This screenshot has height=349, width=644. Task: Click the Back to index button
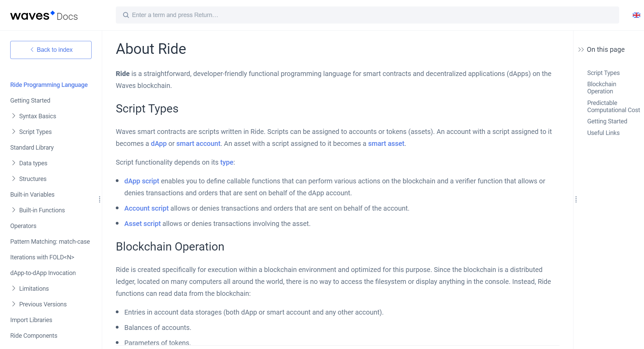[x=51, y=50]
